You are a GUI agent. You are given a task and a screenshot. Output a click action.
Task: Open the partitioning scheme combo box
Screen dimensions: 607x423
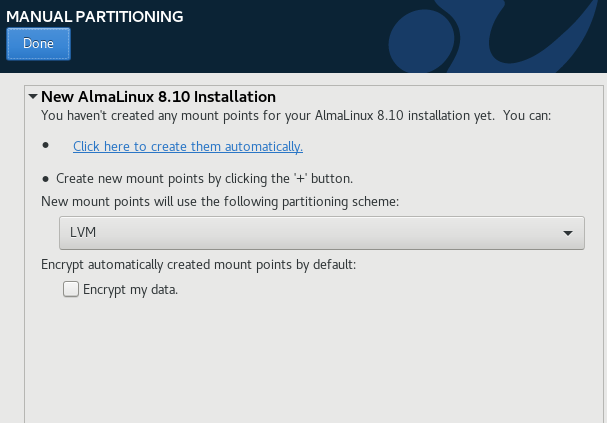click(320, 232)
